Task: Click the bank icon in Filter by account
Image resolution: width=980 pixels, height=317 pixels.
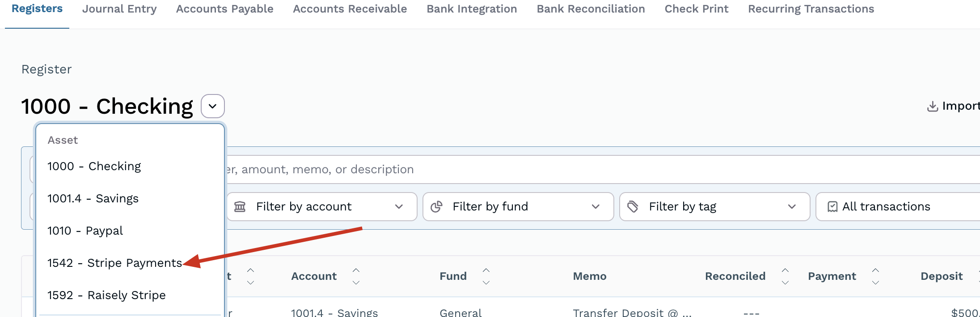Action: tap(240, 206)
